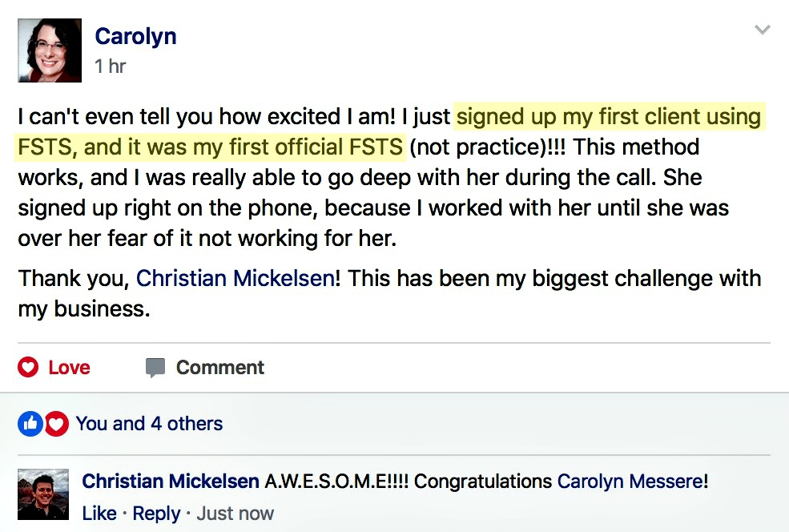Click Christian Mickelsen's comment avatar
Viewport: 789px width, 532px height.
tap(43, 494)
